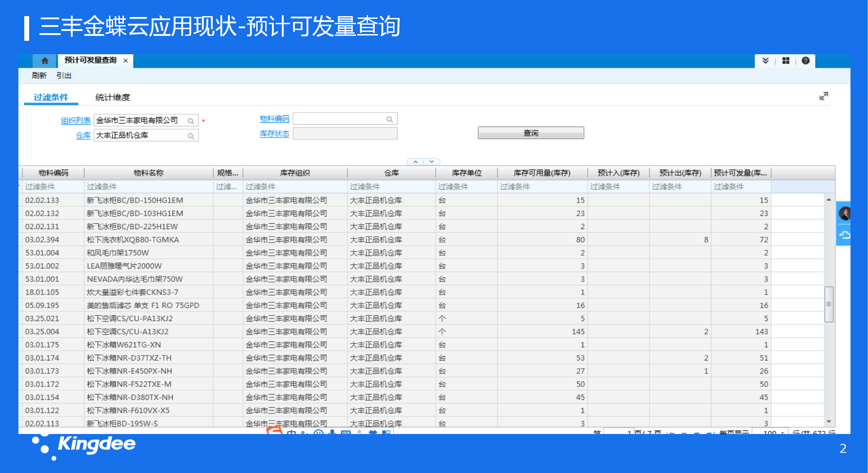
Task: Click the search icon in 物料编码 field
Action: click(x=390, y=119)
